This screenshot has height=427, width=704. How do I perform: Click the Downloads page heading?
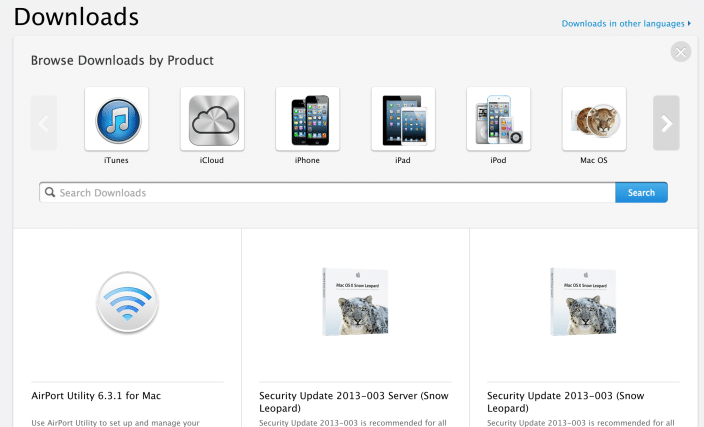pyautogui.click(x=76, y=17)
